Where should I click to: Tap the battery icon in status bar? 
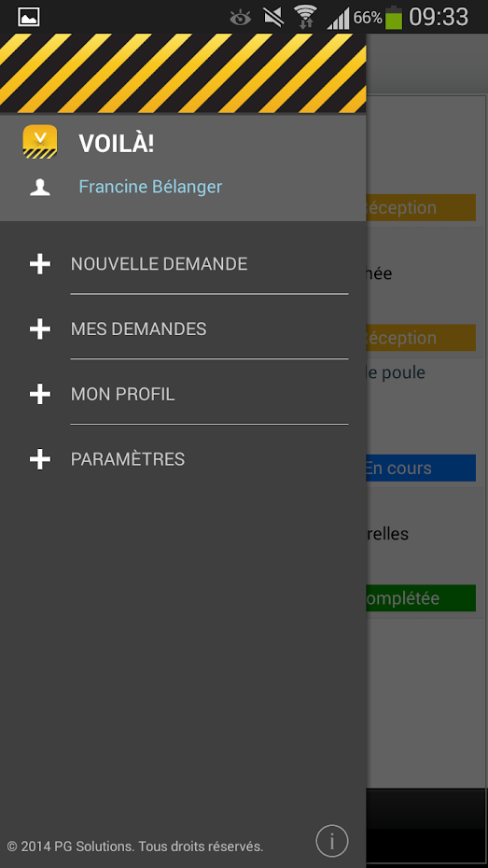[x=394, y=17]
